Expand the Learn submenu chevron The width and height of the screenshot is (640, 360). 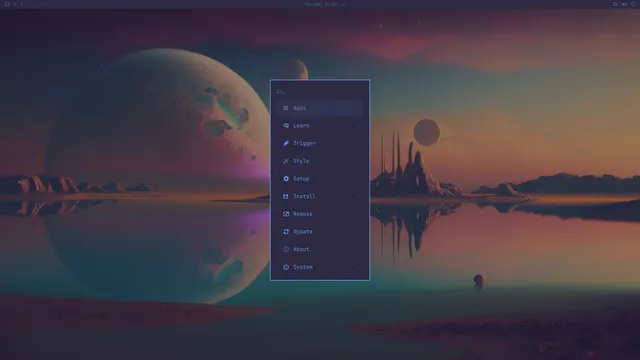(x=358, y=126)
